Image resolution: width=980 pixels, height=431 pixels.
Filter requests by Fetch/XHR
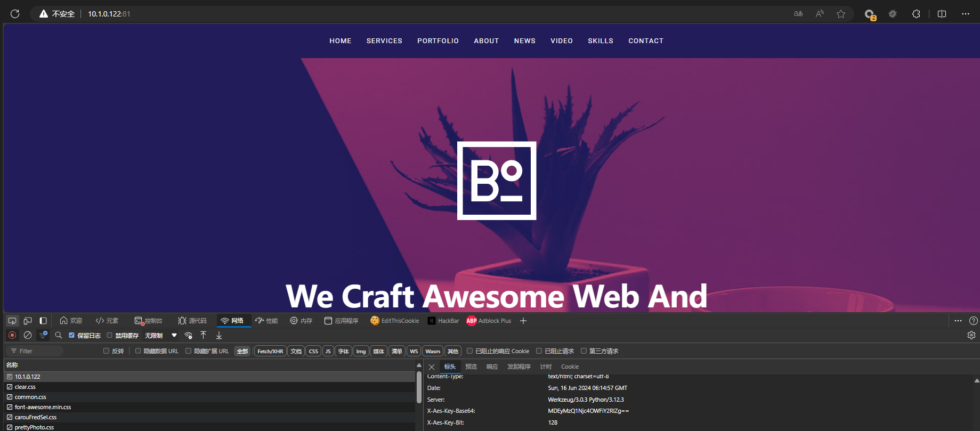pyautogui.click(x=270, y=351)
